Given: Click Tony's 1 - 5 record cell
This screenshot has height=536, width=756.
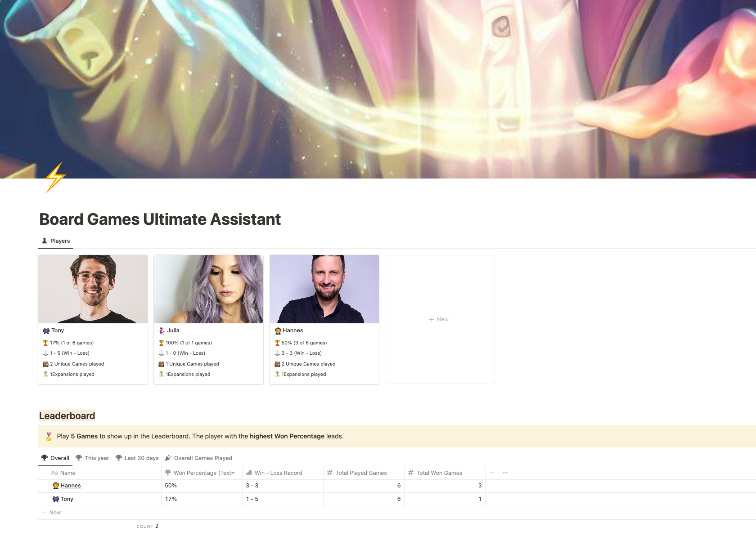Looking at the screenshot, I should click(x=283, y=499).
